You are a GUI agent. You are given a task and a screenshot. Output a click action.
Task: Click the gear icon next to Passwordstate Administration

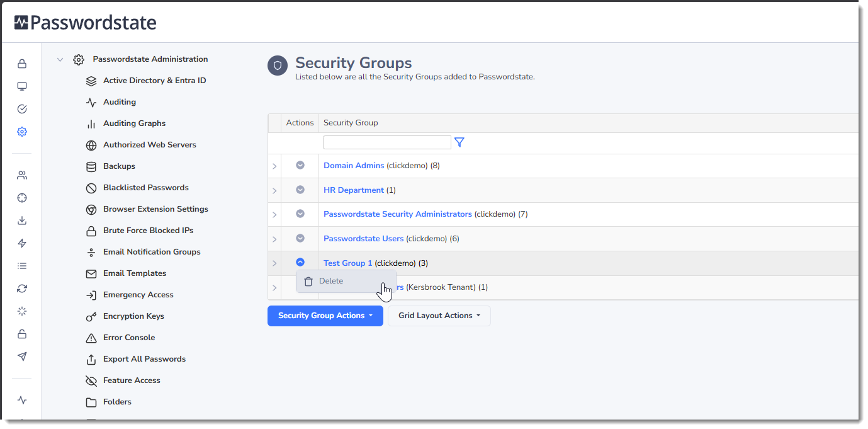[79, 60]
